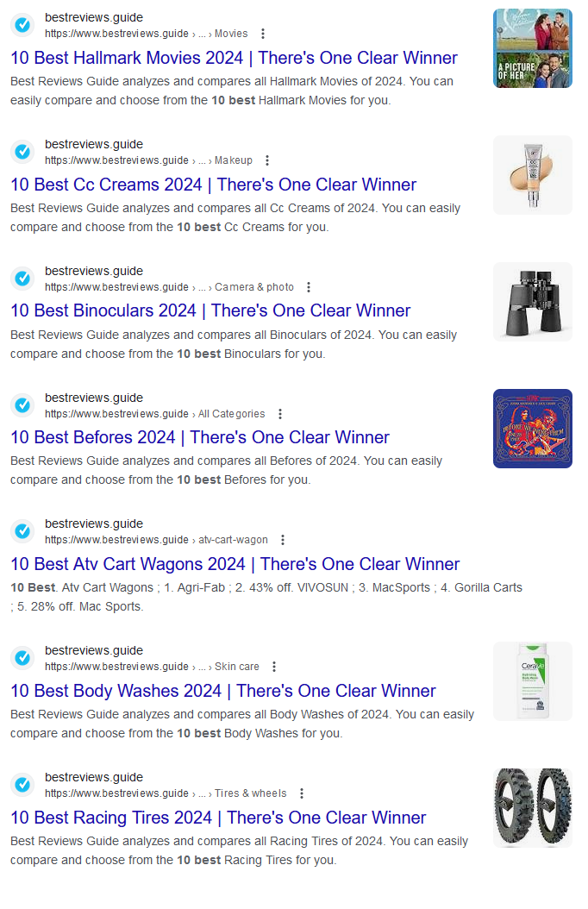Open the options menu for the Racing Tires result
Image resolution: width=588 pixels, height=909 pixels.
click(x=301, y=793)
